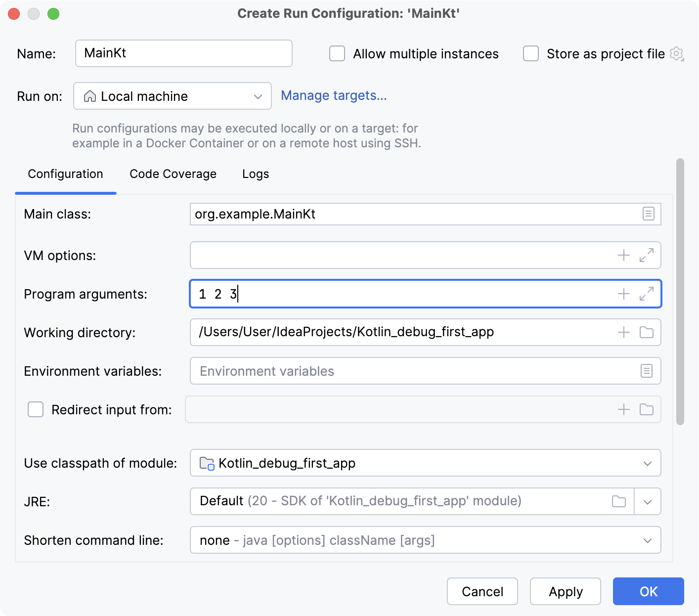The width and height of the screenshot is (699, 616).
Task: Apply the run configuration changes
Action: [x=565, y=591]
